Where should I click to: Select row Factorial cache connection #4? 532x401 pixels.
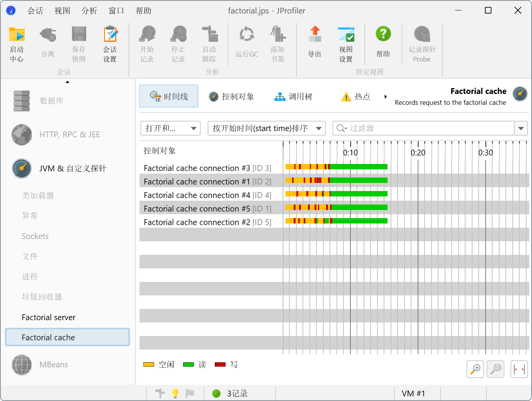334,195
